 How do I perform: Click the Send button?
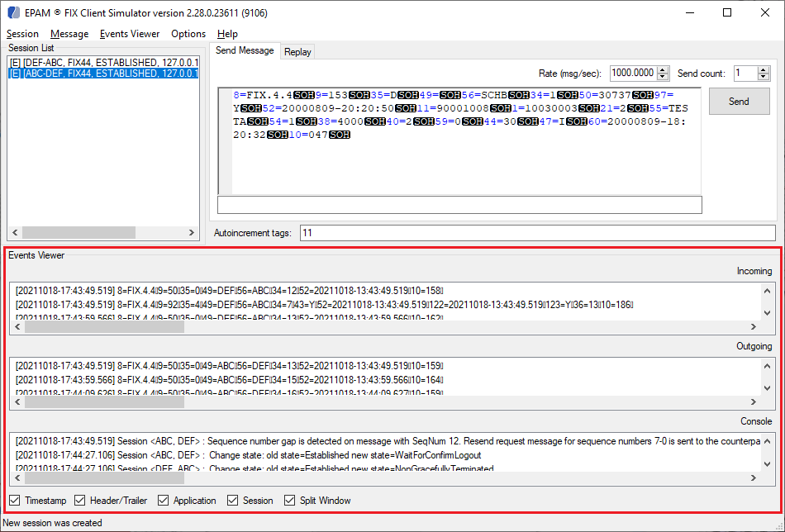(x=739, y=101)
